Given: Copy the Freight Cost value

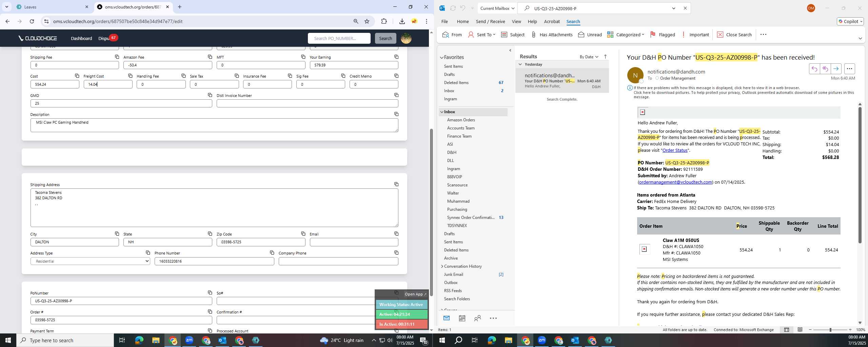Looking at the screenshot, I should point(130,76).
